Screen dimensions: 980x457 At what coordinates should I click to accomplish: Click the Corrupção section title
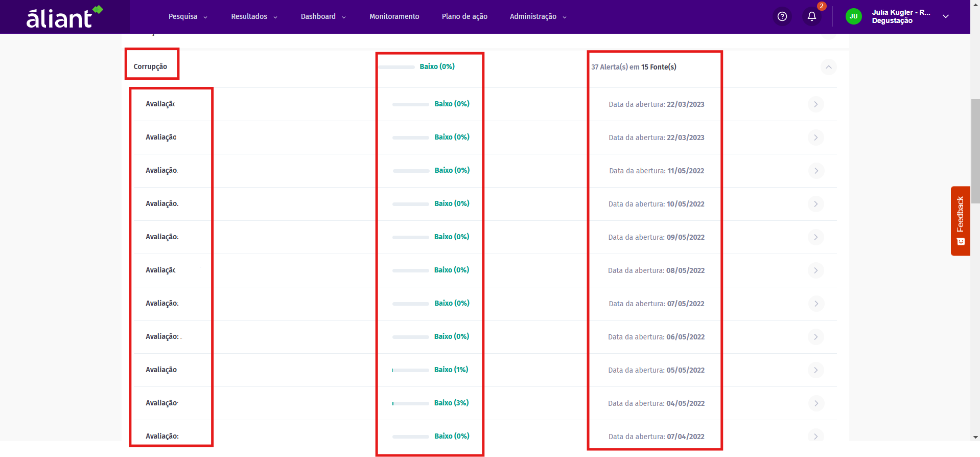[150, 66]
